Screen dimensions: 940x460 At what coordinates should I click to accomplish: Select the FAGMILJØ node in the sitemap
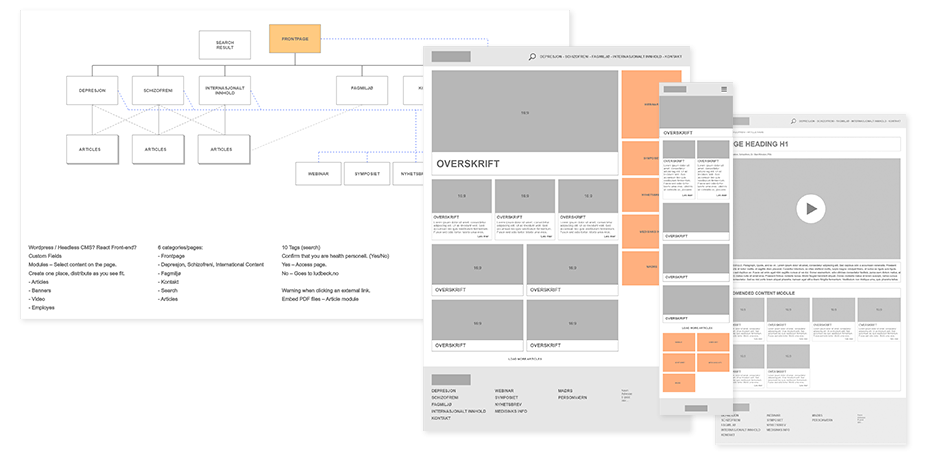coord(362,91)
